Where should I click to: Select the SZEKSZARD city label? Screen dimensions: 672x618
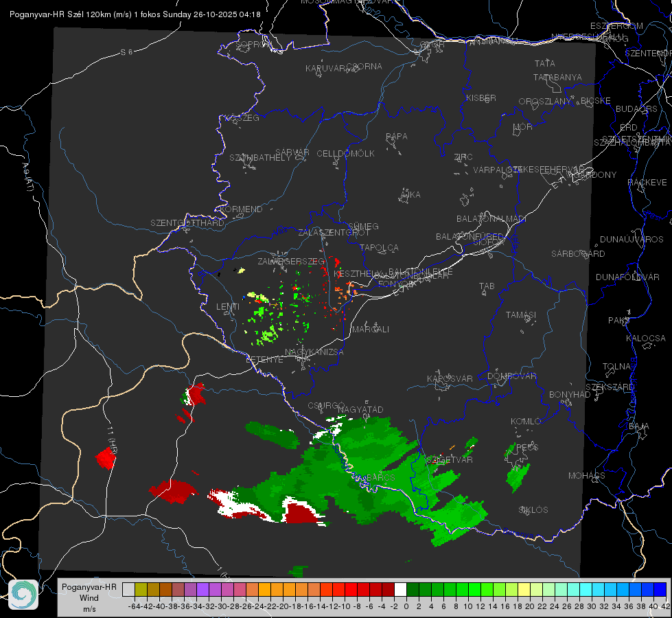pyautogui.click(x=610, y=387)
